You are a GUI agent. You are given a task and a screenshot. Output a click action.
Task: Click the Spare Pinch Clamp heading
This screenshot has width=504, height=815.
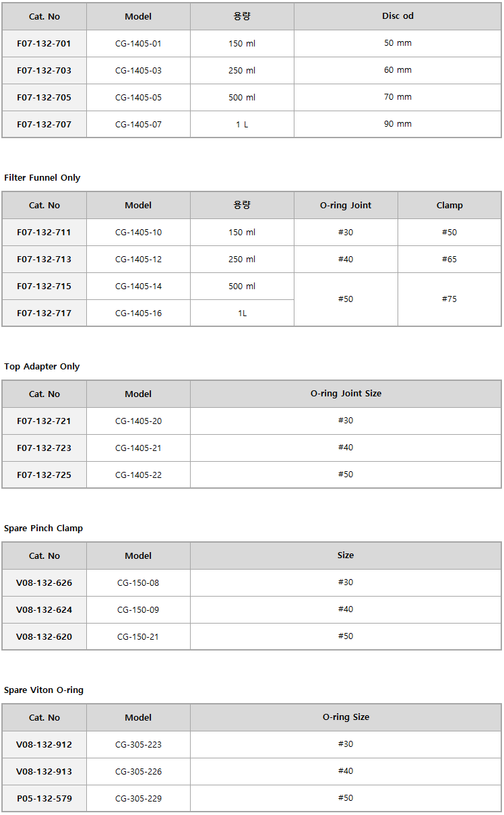(43, 529)
